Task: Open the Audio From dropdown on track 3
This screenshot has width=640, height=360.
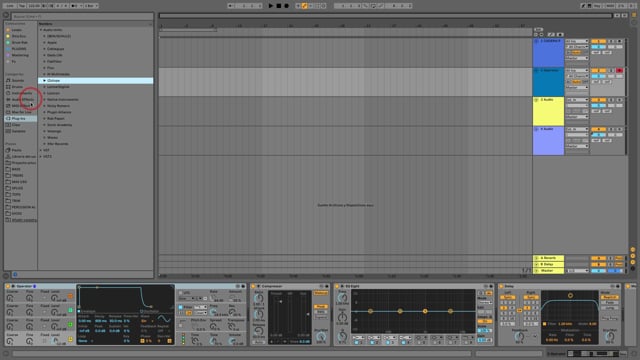Action: click(577, 100)
